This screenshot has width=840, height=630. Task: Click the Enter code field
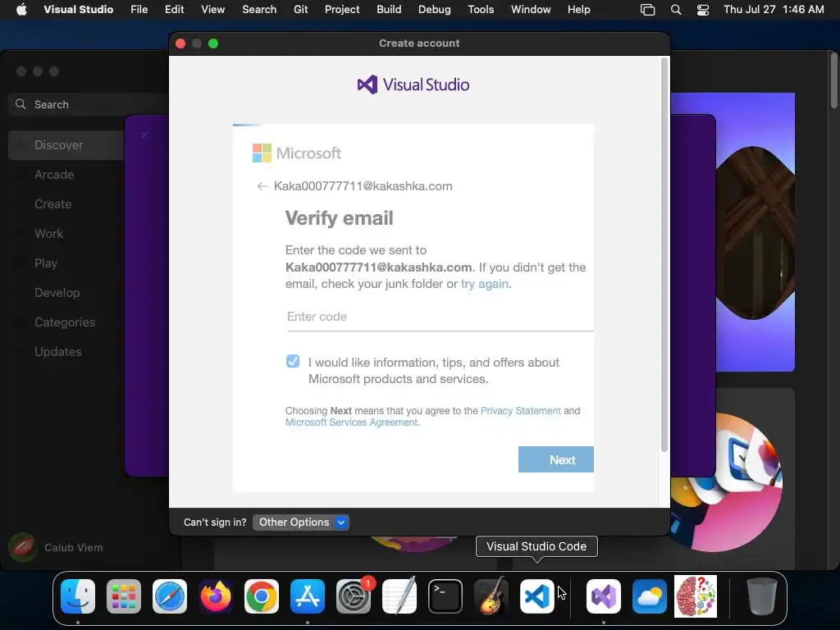click(440, 317)
